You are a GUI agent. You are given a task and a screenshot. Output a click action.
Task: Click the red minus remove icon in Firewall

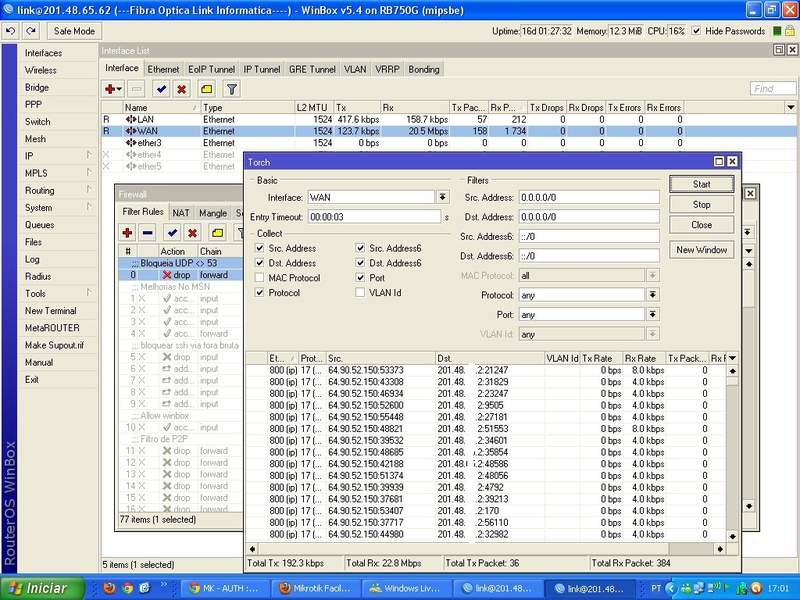(x=147, y=232)
